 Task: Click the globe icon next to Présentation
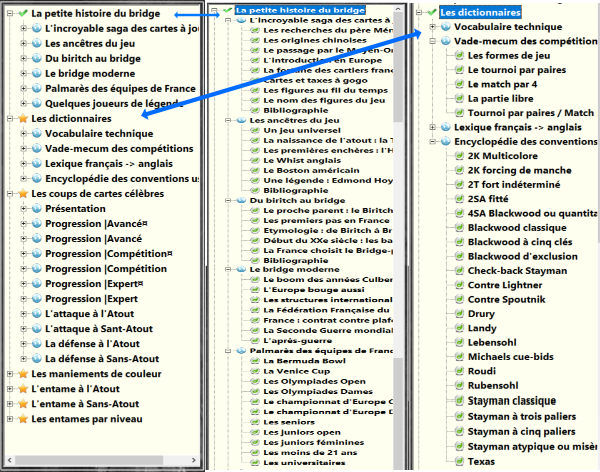click(36, 210)
